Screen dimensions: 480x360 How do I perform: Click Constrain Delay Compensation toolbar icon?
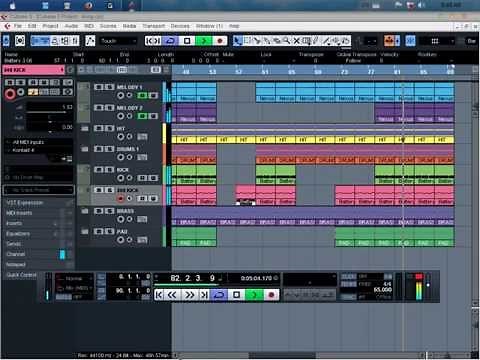coord(20,41)
